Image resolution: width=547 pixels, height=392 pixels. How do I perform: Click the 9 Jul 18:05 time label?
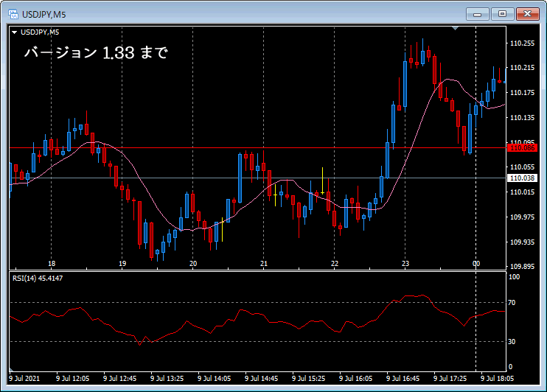pos(497,379)
